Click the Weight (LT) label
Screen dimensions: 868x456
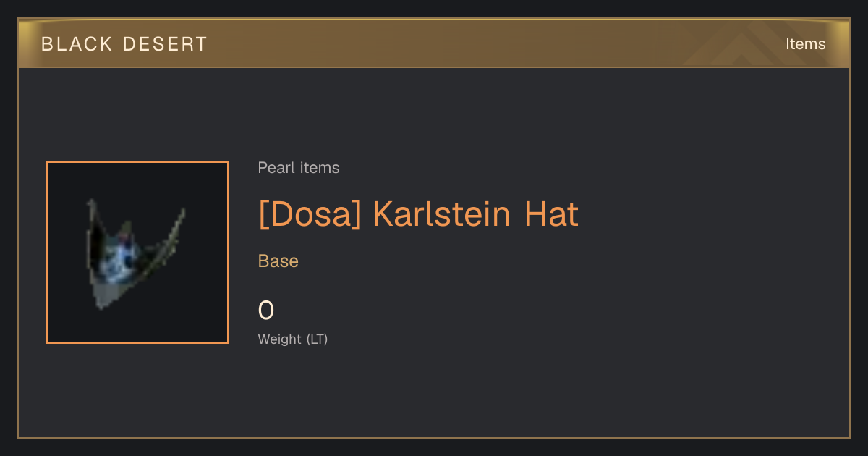(x=293, y=339)
